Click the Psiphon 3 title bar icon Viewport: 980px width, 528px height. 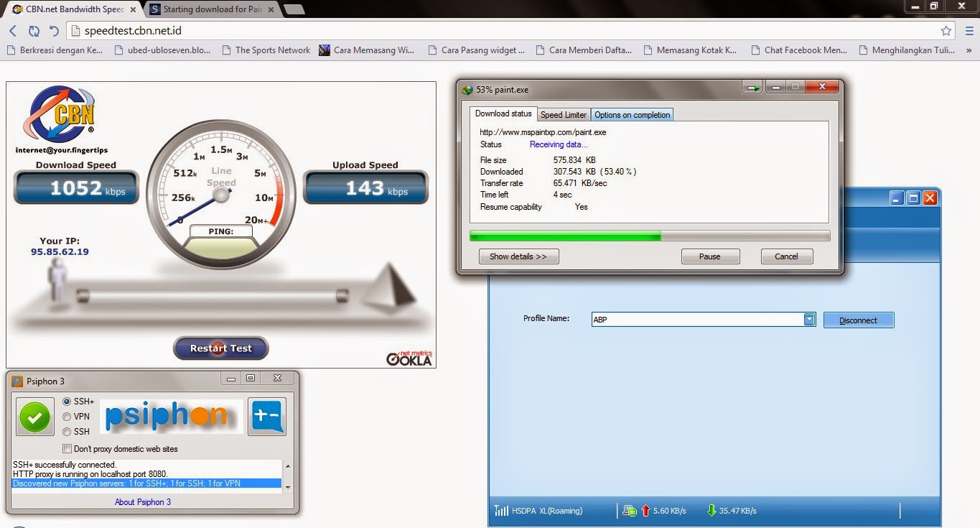pos(17,381)
